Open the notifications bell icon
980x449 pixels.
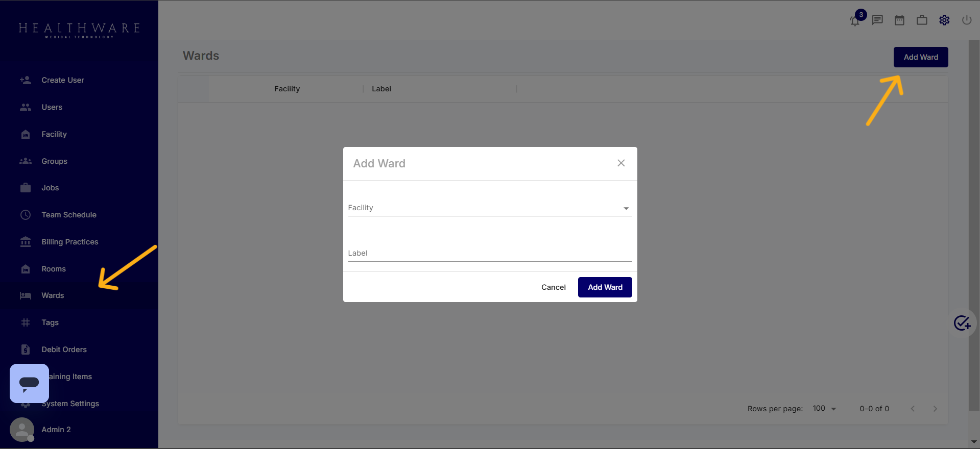click(x=855, y=20)
